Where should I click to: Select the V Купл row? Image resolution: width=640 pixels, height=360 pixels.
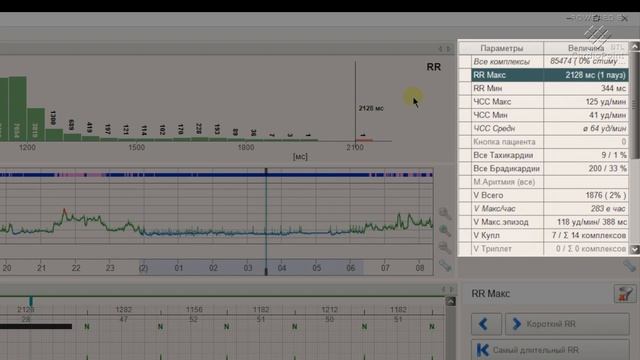[549, 236]
